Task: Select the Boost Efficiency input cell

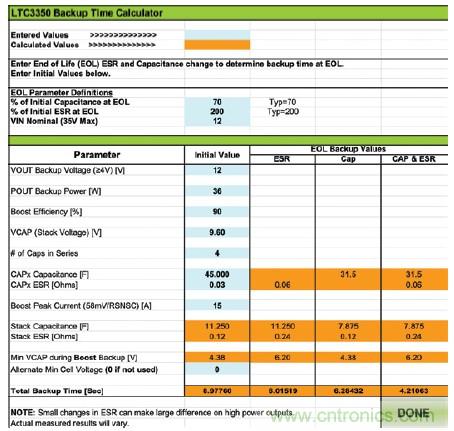Action: tap(217, 212)
